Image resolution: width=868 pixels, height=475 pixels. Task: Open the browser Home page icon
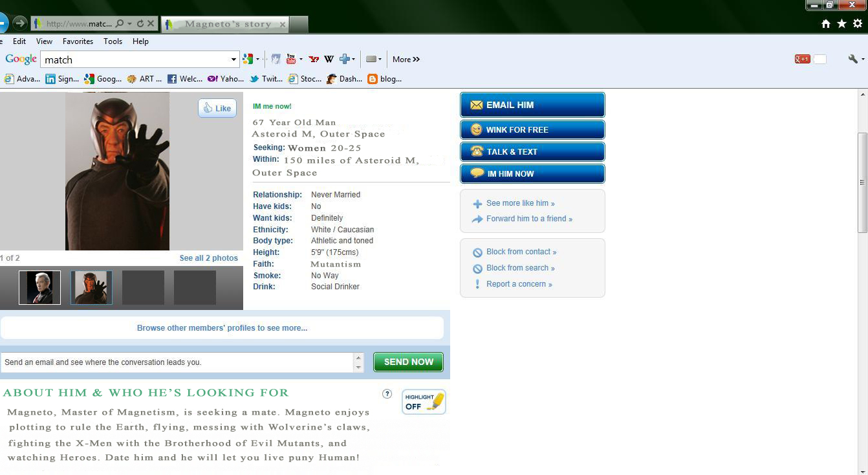click(826, 23)
